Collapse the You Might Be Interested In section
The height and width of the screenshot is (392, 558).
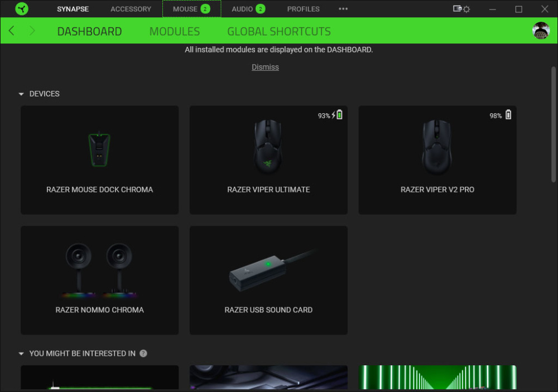(21, 354)
